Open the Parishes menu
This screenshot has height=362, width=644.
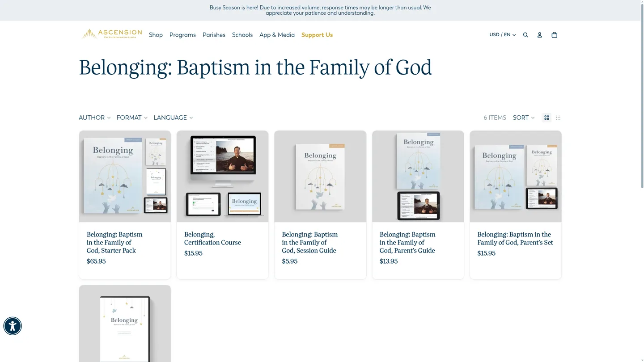214,35
